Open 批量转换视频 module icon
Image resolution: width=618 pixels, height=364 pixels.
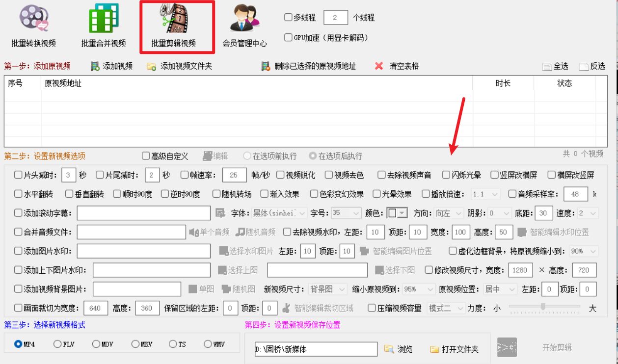coord(33,18)
